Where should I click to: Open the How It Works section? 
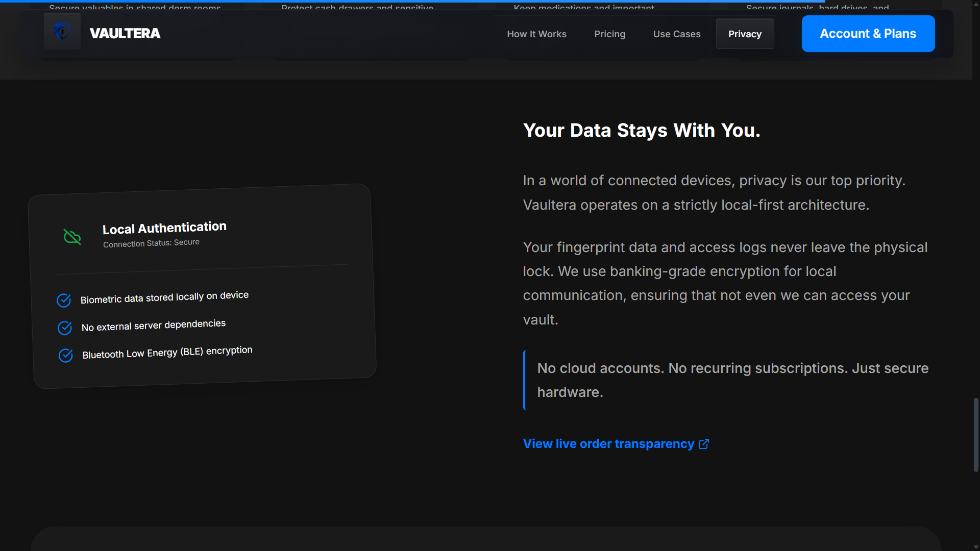[x=536, y=34]
